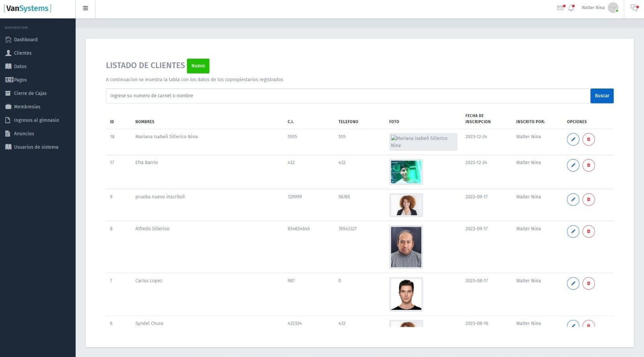Delete Alfredo Sillerico using trash icon
This screenshot has height=357, width=644.
pos(588,231)
